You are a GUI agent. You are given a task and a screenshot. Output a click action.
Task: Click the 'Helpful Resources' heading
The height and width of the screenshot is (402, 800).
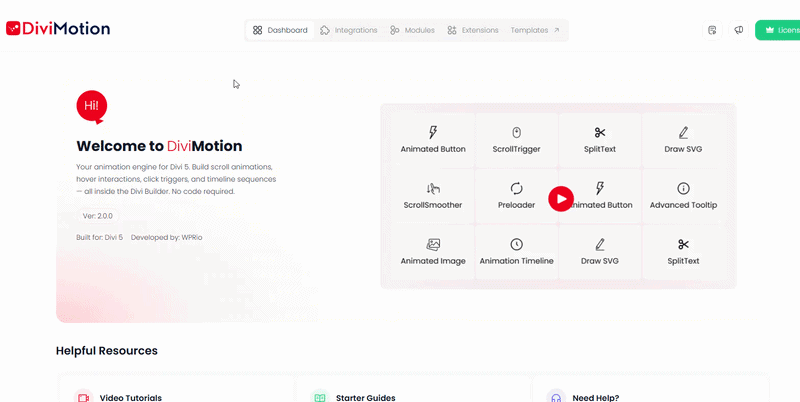[x=107, y=350]
